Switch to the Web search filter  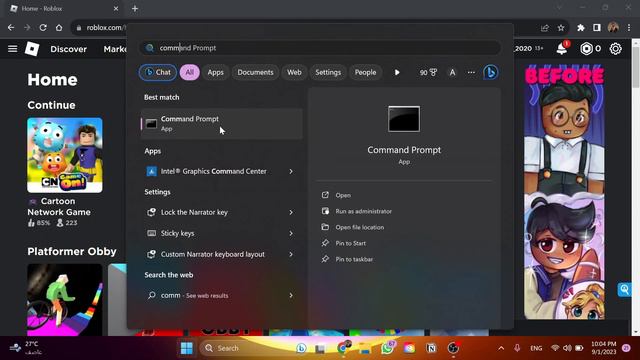[x=294, y=72]
